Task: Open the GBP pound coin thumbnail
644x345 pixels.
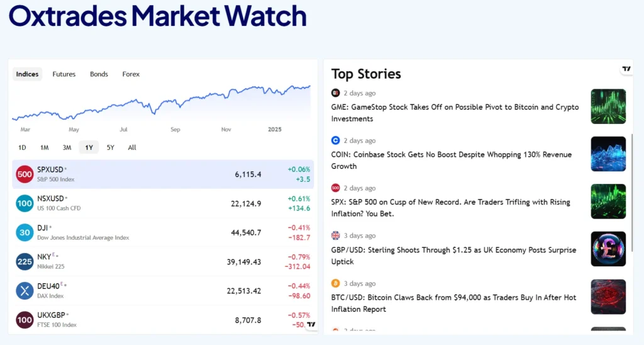Action: (x=608, y=249)
